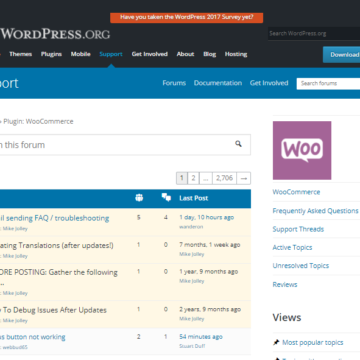
Task: Go to next page arrow
Action: [244, 178]
